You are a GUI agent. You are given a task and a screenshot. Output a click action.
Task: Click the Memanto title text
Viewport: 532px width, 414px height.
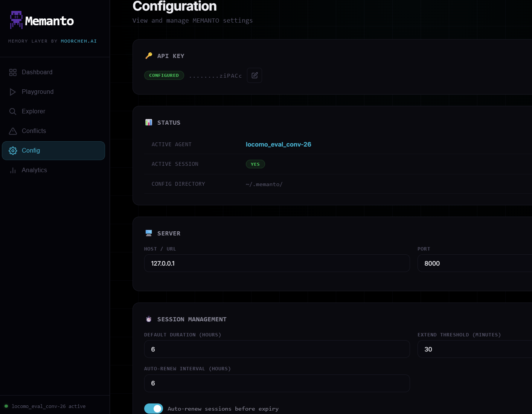49,21
